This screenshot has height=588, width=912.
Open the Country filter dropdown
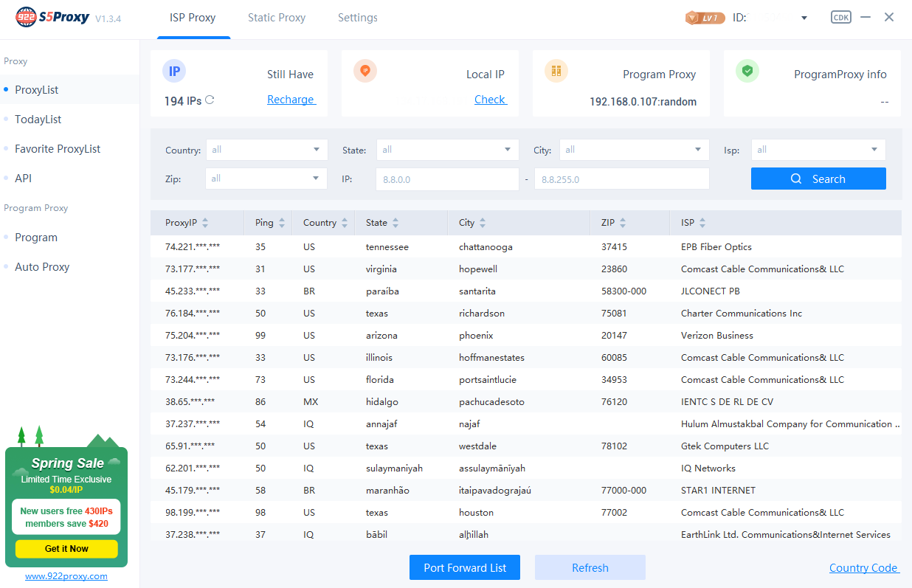click(x=266, y=150)
